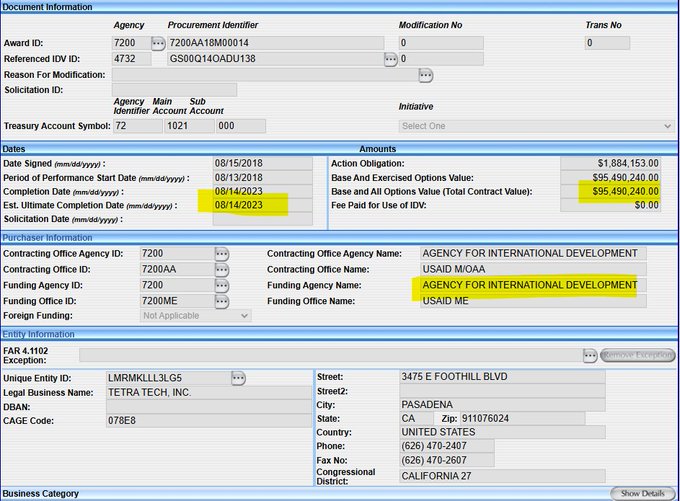Open Unique Entity ID lookup button
Image resolution: width=680 pixels, height=501 pixels.
click(x=238, y=377)
